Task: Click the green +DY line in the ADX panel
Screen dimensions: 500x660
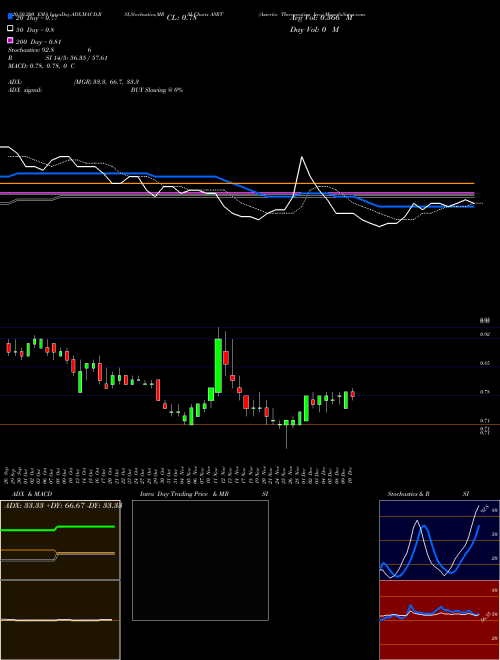Action: [x=57, y=528]
